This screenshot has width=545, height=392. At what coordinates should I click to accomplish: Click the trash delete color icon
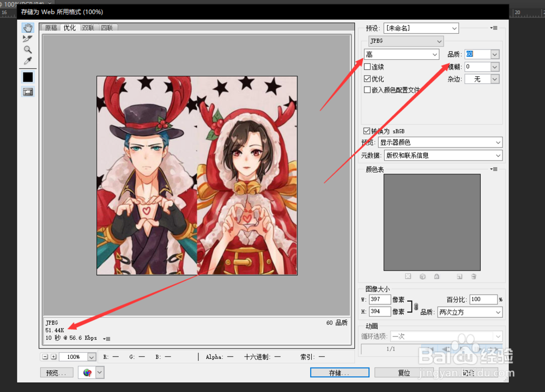(474, 277)
